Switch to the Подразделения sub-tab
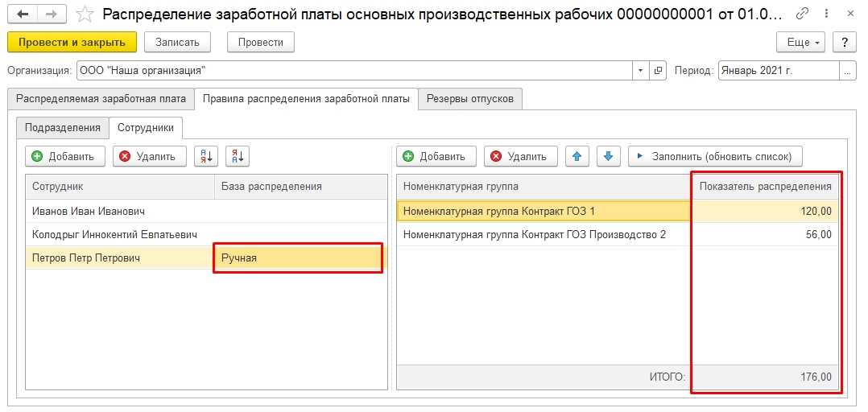This screenshot has width=868, height=412. click(x=63, y=128)
